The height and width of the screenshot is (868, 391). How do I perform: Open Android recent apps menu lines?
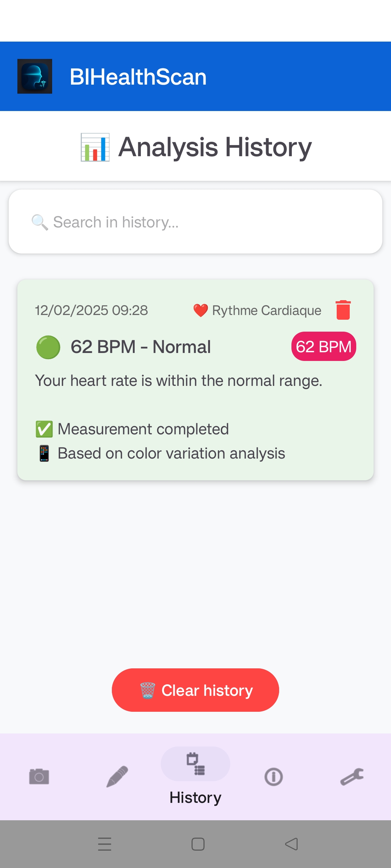click(x=105, y=844)
